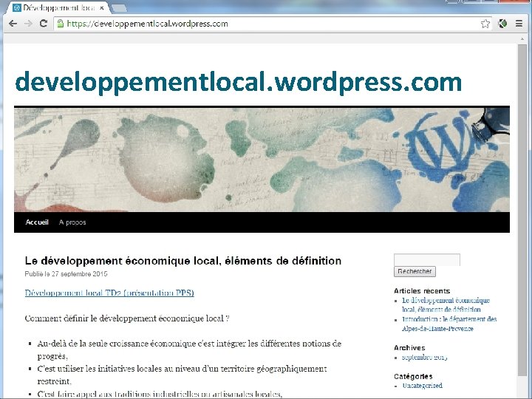Click the search text field in the sidebar

427,260
